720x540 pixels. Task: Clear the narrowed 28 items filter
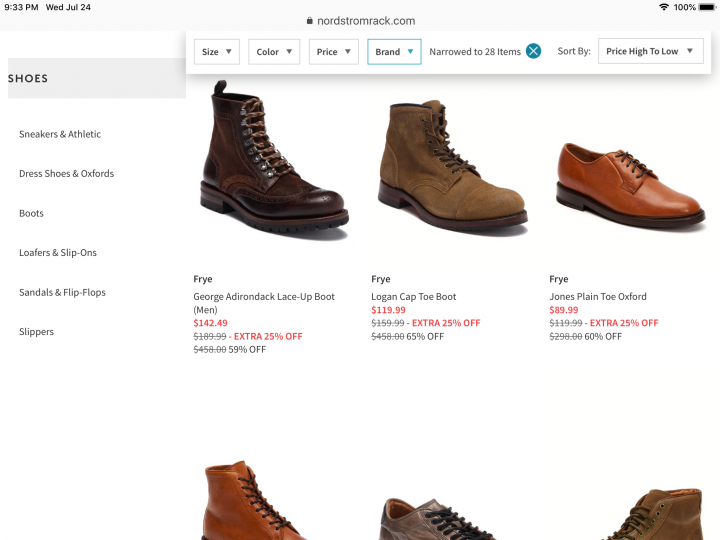533,51
